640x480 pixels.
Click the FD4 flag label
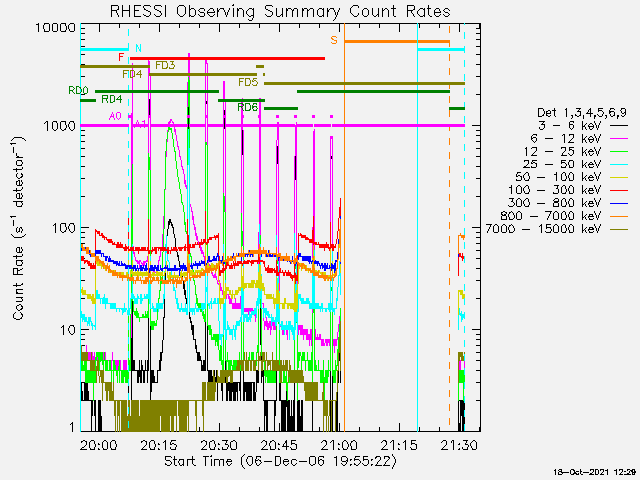[132, 74]
